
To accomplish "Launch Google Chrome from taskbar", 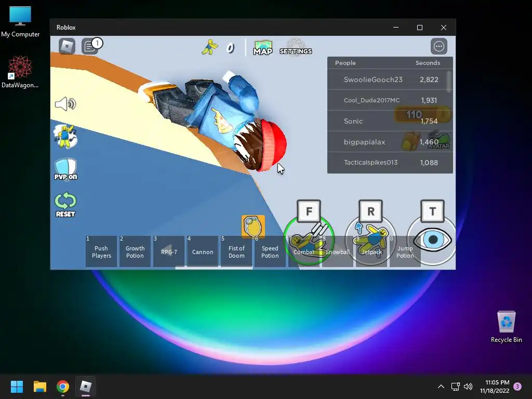I will pyautogui.click(x=63, y=387).
